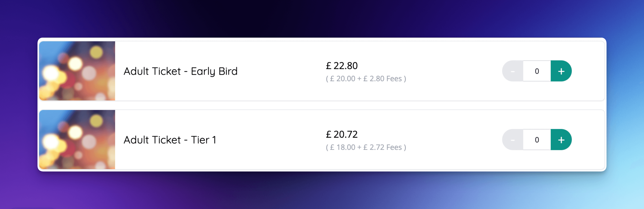This screenshot has height=209, width=644.
Task: Click the plus button for Early Bird ticket
Action: tap(561, 71)
